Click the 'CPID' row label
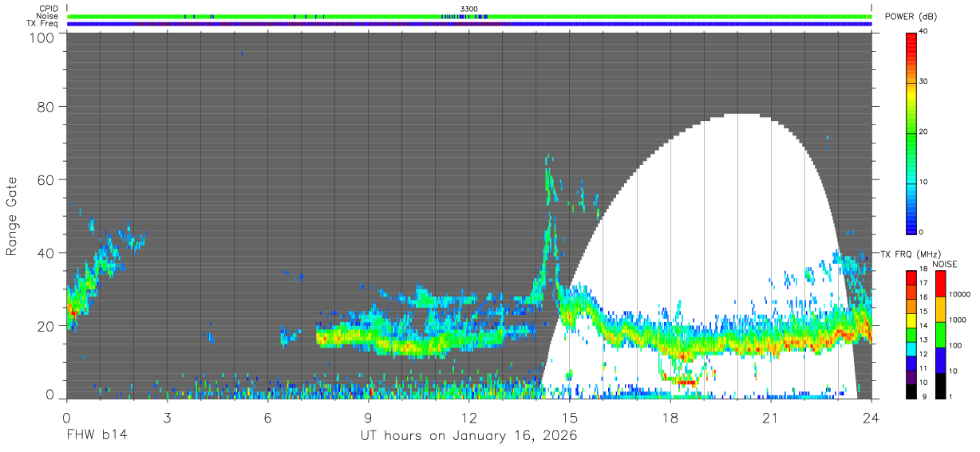The image size is (980, 452). [x=49, y=9]
